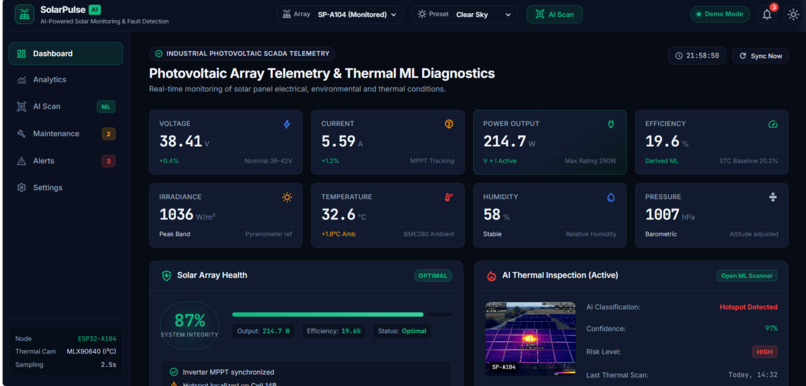Switch theme with the sun icon

coord(793,14)
